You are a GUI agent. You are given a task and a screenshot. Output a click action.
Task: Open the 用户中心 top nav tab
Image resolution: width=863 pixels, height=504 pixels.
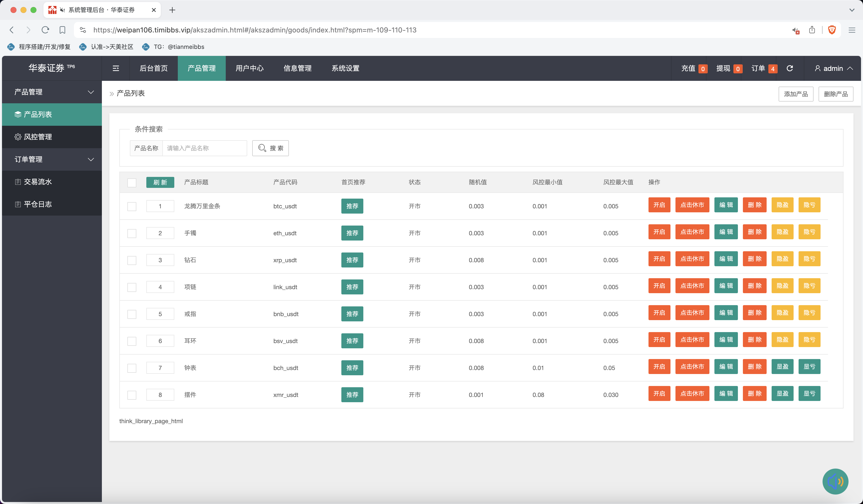(x=250, y=68)
